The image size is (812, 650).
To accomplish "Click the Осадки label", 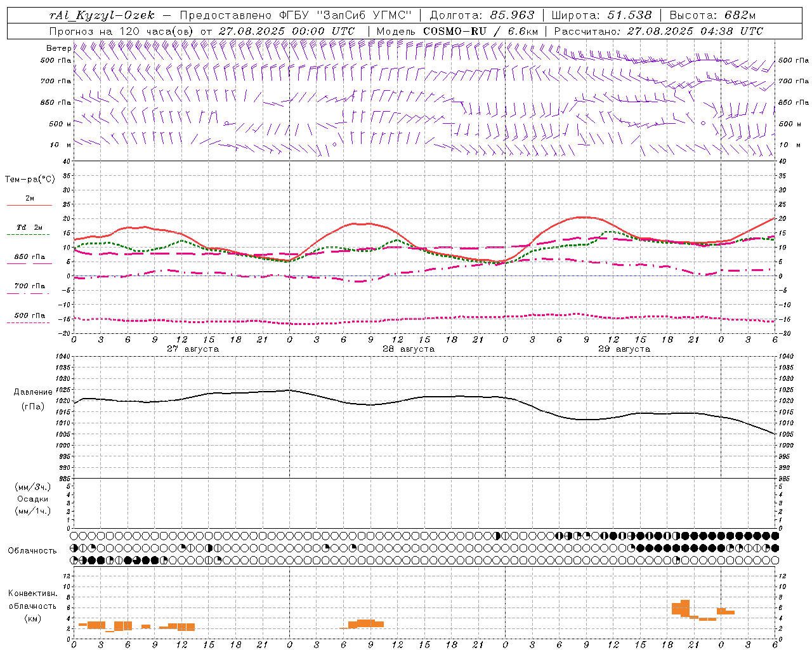I will 33,499.
